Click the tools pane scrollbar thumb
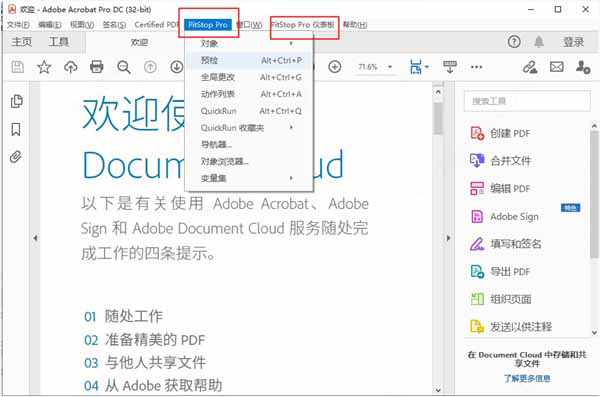 click(x=594, y=194)
